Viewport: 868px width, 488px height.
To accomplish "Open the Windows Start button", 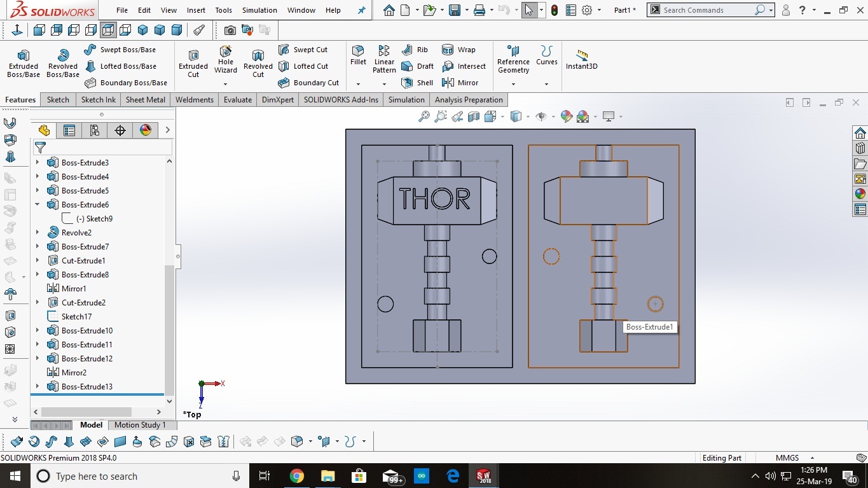I will pos(15,476).
